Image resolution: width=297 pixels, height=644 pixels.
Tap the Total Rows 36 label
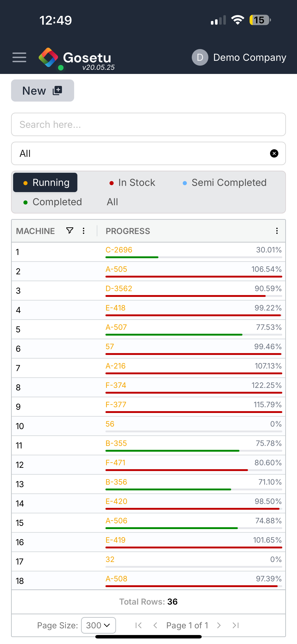pyautogui.click(x=148, y=601)
